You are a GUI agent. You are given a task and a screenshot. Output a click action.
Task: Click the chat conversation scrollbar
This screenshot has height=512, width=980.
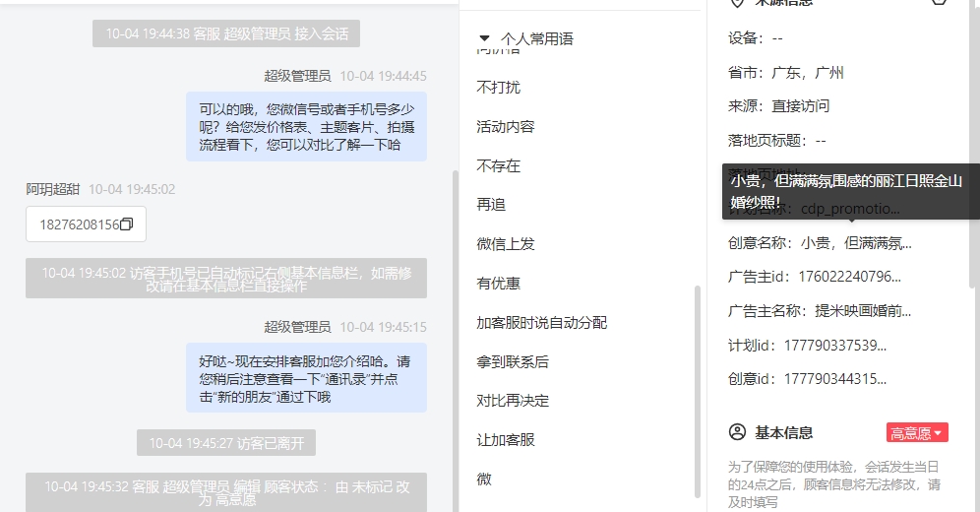[455, 341]
